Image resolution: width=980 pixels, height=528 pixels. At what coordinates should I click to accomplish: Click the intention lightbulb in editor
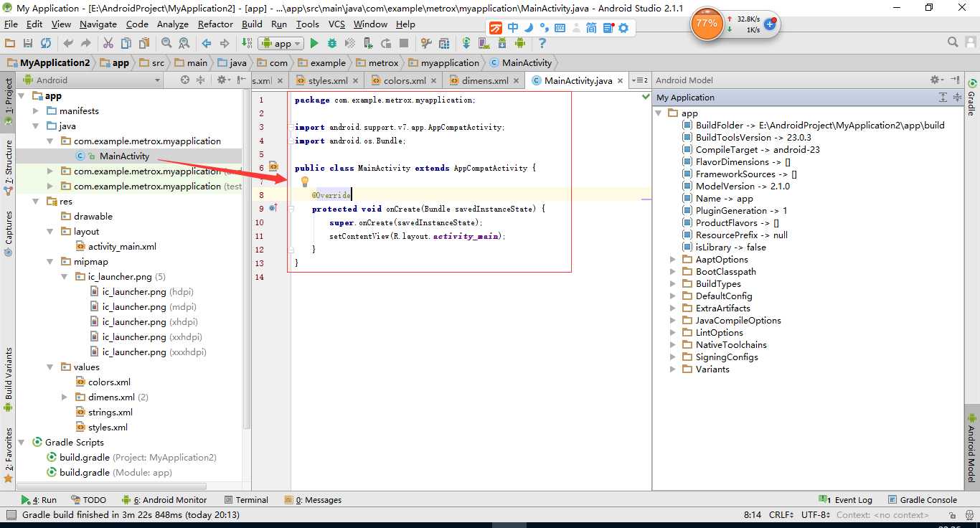point(304,181)
